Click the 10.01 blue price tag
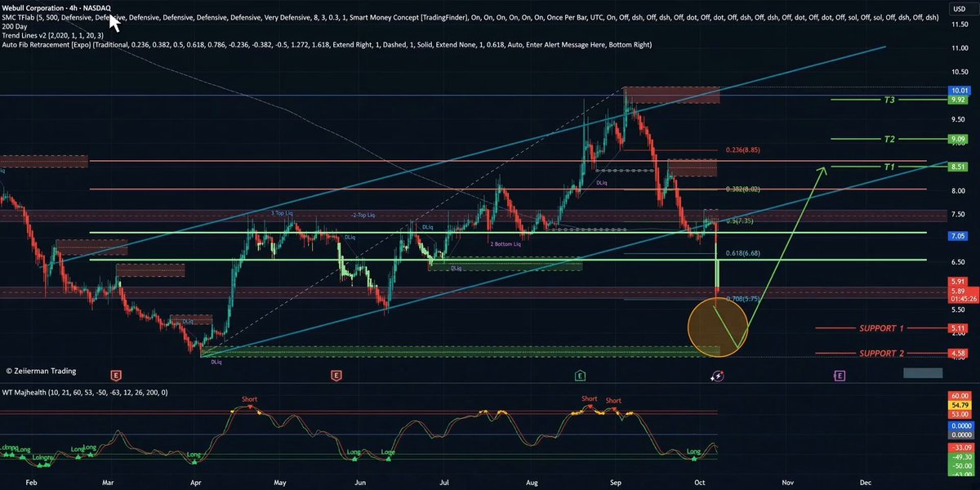Viewport: 980px width, 490px height. 959,90
